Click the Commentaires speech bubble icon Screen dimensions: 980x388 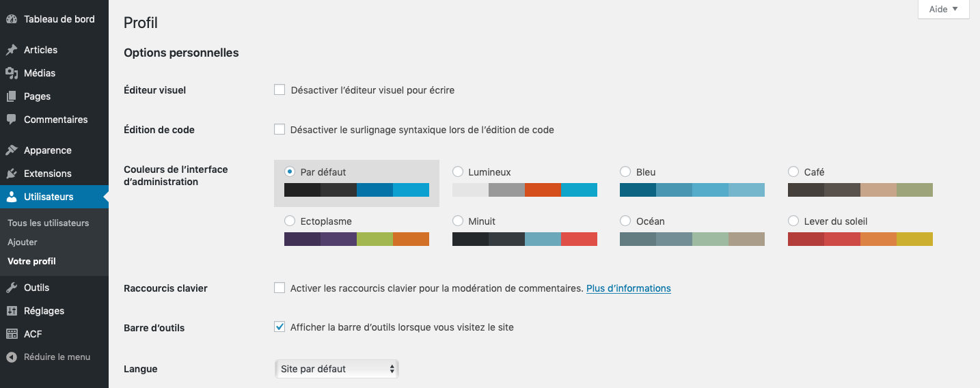click(12, 120)
